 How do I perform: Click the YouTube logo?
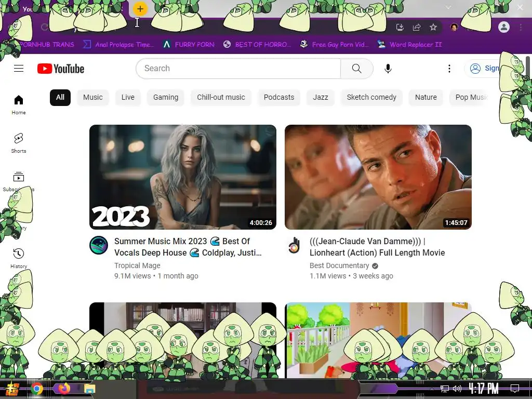pyautogui.click(x=61, y=69)
